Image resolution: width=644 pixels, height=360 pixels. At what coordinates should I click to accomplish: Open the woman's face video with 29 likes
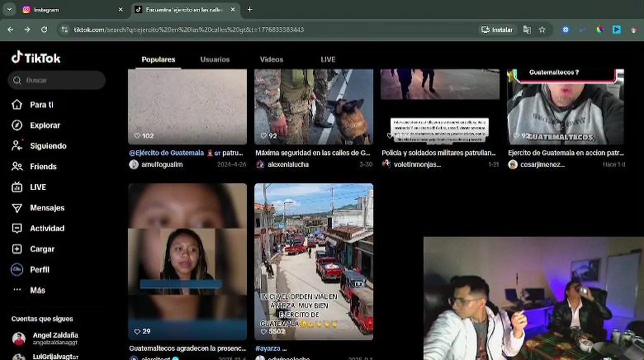[187, 261]
